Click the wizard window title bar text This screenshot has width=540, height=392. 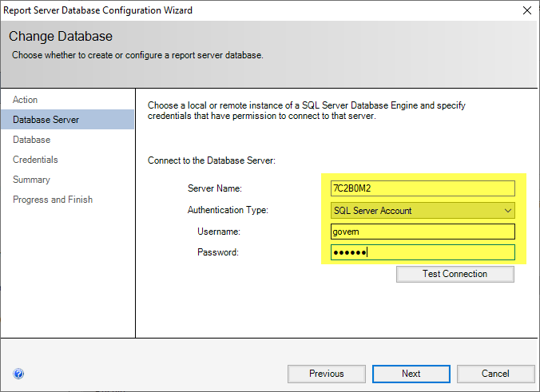[x=98, y=10]
